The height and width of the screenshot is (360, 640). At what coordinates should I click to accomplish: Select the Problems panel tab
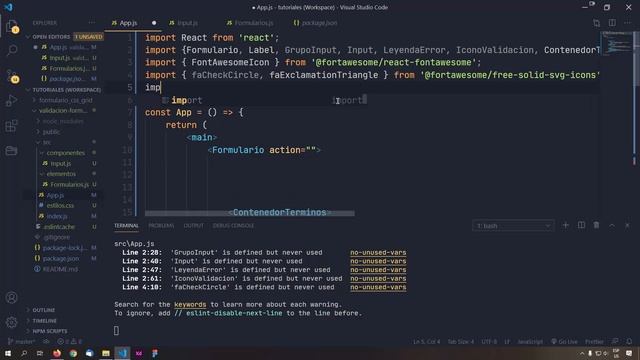[161, 225]
